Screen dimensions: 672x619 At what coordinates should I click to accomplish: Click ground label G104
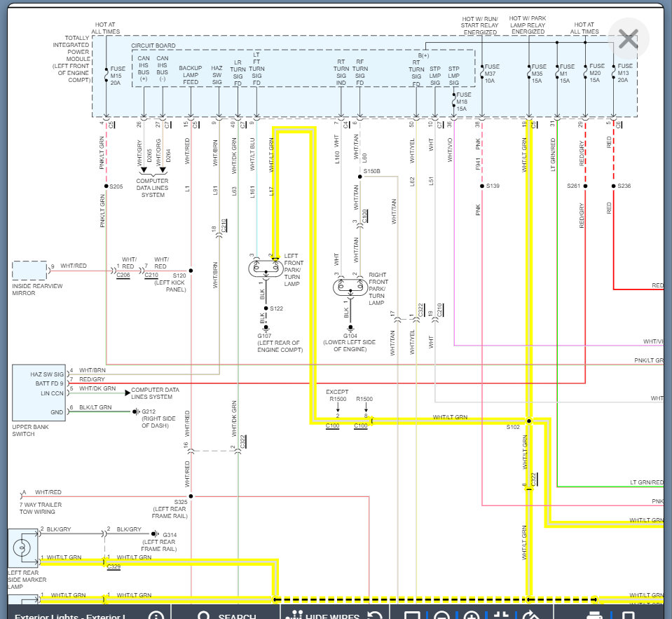pos(350,336)
